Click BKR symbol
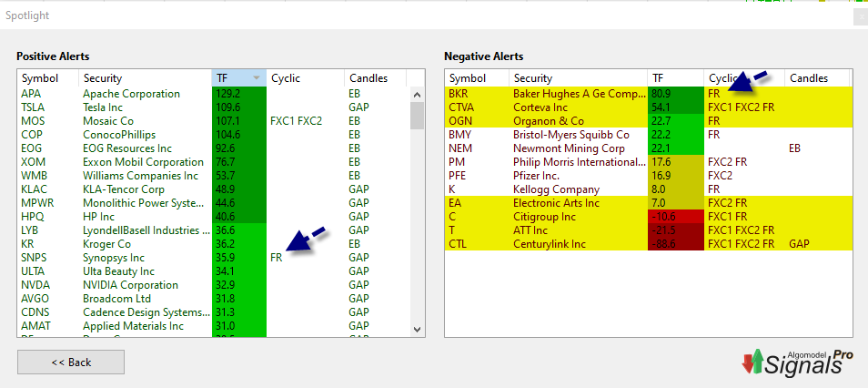The height and width of the screenshot is (388, 868). tap(459, 94)
